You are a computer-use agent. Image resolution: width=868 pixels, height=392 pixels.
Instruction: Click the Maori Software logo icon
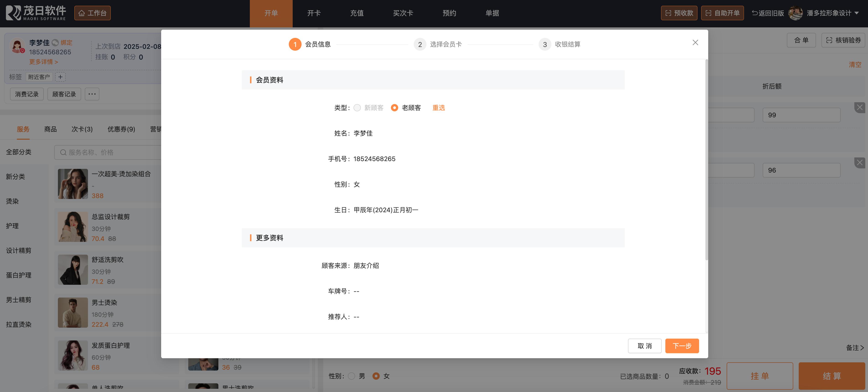coord(13,13)
